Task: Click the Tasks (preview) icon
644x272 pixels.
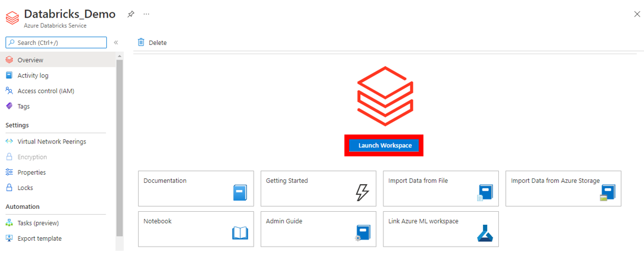Action: pos(9,223)
